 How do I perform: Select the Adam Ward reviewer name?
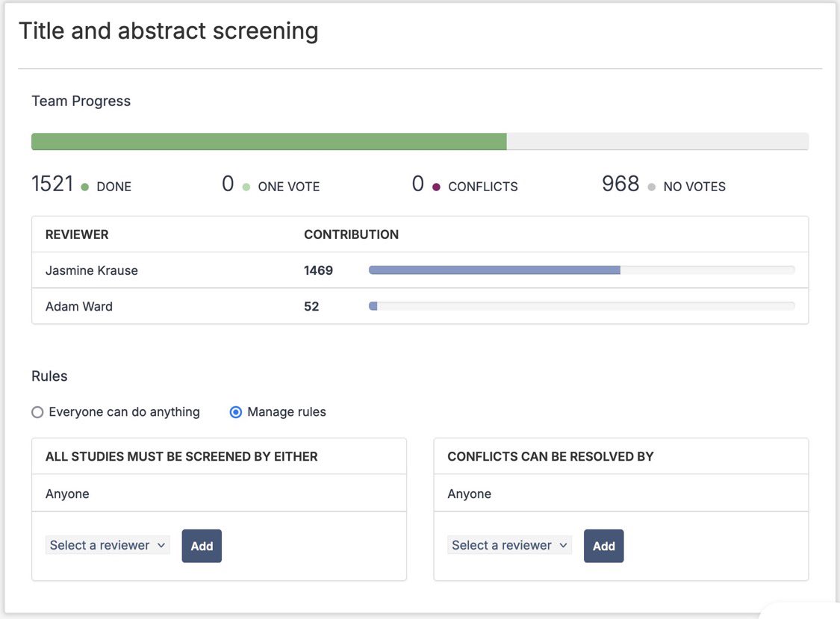[78, 307]
